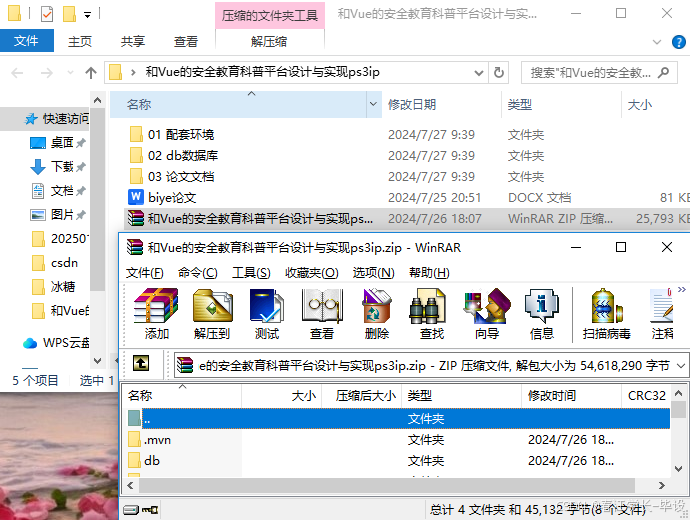Open the csdn folder in sidebar
690x520 pixels.
[55, 263]
